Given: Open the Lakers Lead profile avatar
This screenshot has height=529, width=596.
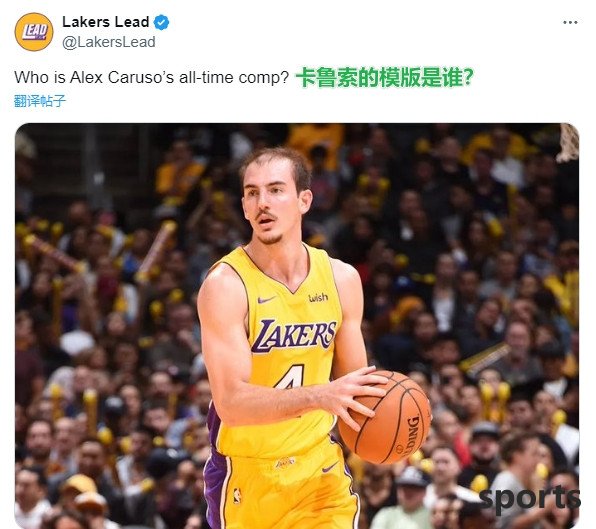Looking at the screenshot, I should pyautogui.click(x=34, y=32).
